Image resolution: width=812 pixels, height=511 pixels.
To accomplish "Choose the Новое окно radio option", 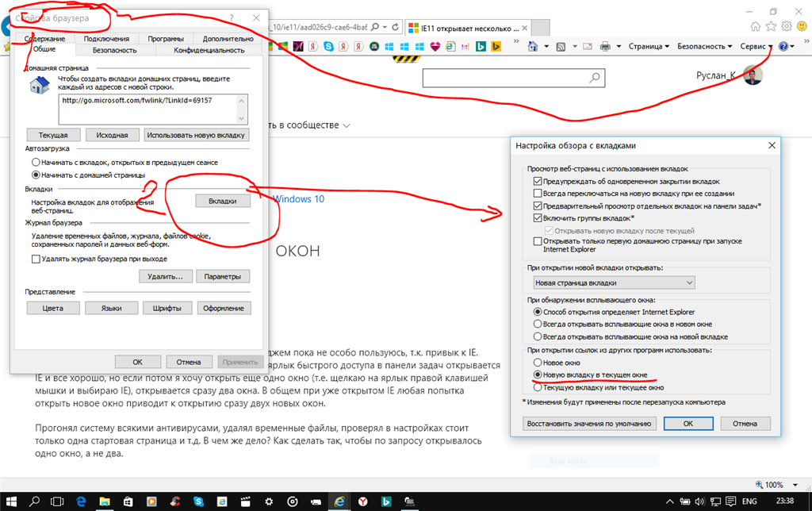I will (x=538, y=363).
